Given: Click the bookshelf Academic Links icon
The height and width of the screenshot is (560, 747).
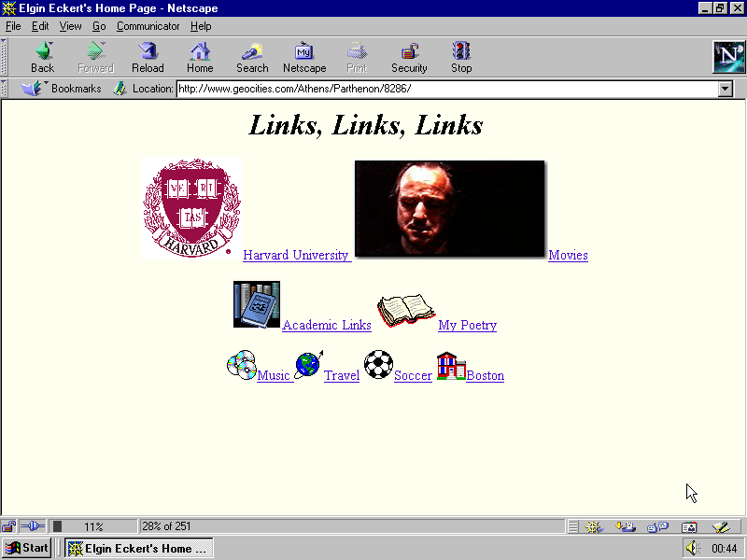Looking at the screenshot, I should point(257,304).
